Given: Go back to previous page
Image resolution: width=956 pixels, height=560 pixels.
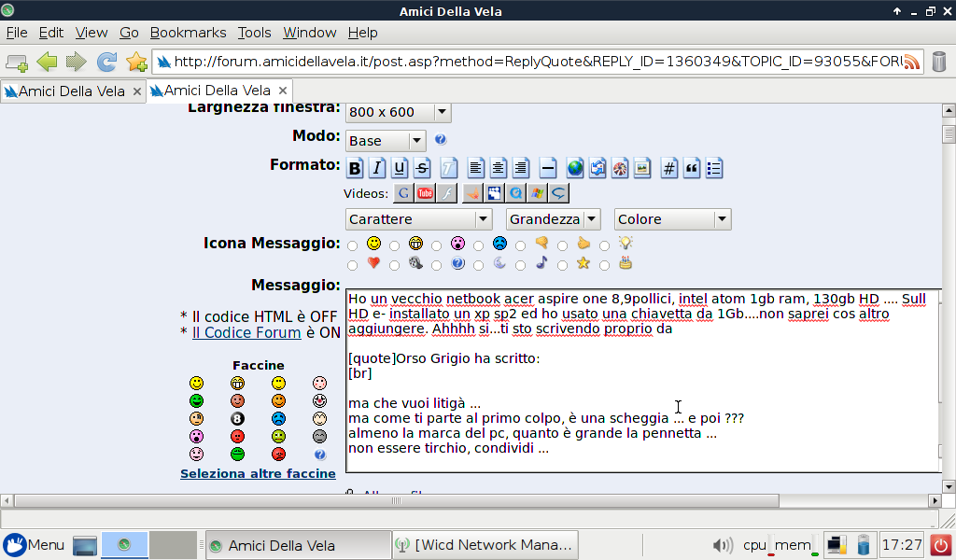Looking at the screenshot, I should 47,62.
